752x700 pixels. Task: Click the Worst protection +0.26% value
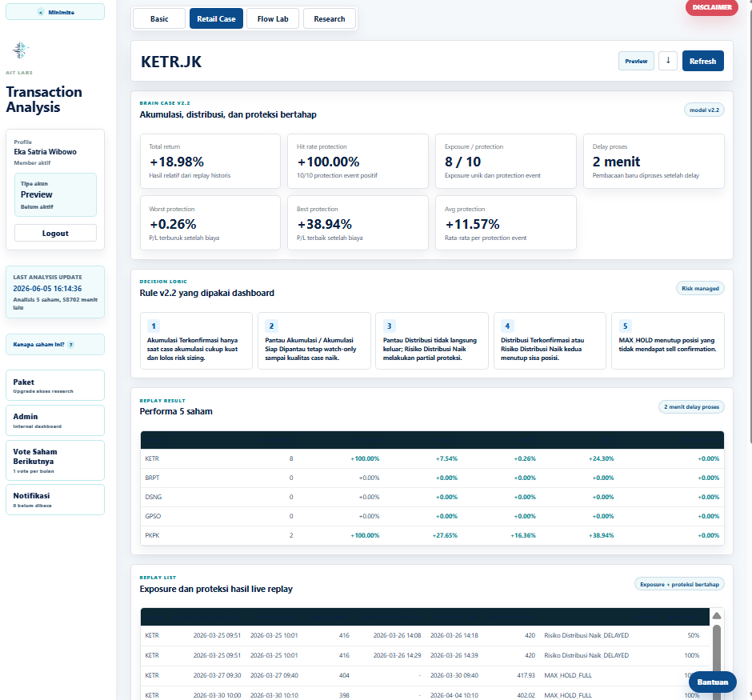[173, 224]
